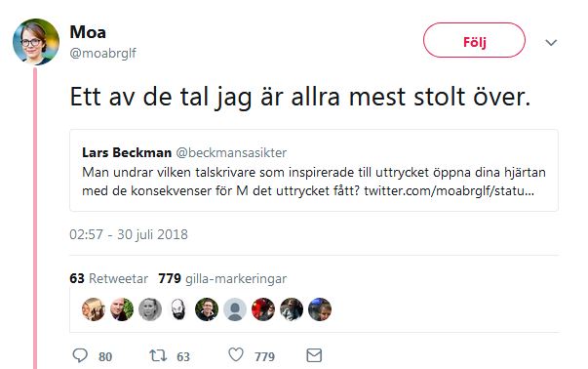Click the reply speech bubble icon

pyautogui.click(x=80, y=355)
